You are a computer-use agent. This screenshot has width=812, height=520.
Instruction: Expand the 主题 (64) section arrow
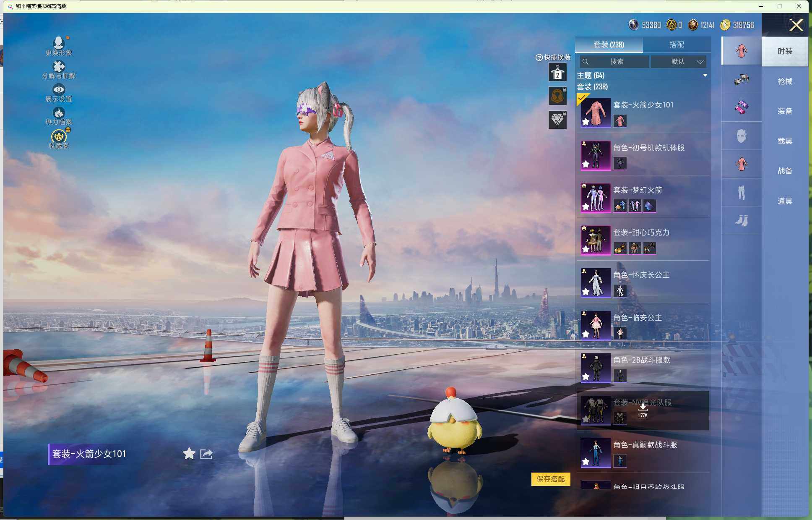pos(705,76)
